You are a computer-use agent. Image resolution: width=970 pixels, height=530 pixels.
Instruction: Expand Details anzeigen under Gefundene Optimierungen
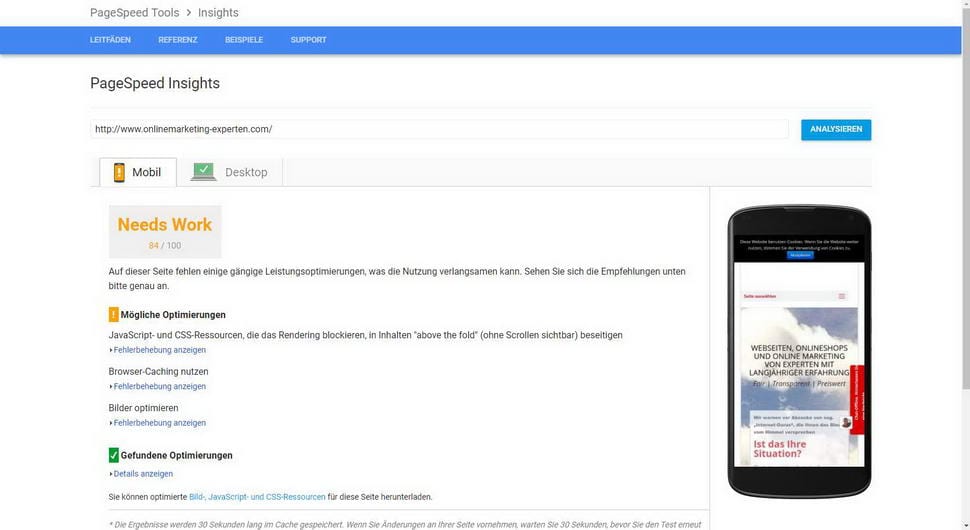tap(141, 474)
